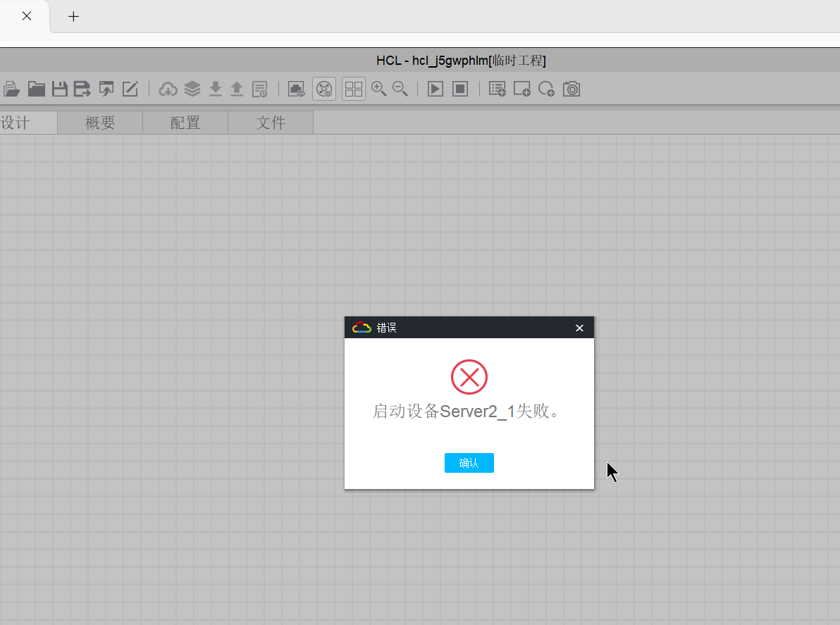Click the edit pencil toolbar icon
This screenshot has width=840, height=625.
point(130,89)
